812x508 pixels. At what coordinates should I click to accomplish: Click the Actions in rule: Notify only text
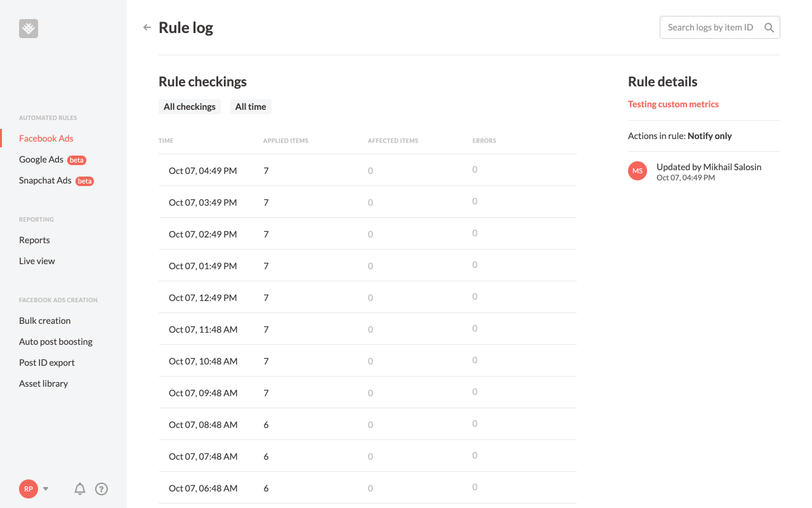[679, 136]
